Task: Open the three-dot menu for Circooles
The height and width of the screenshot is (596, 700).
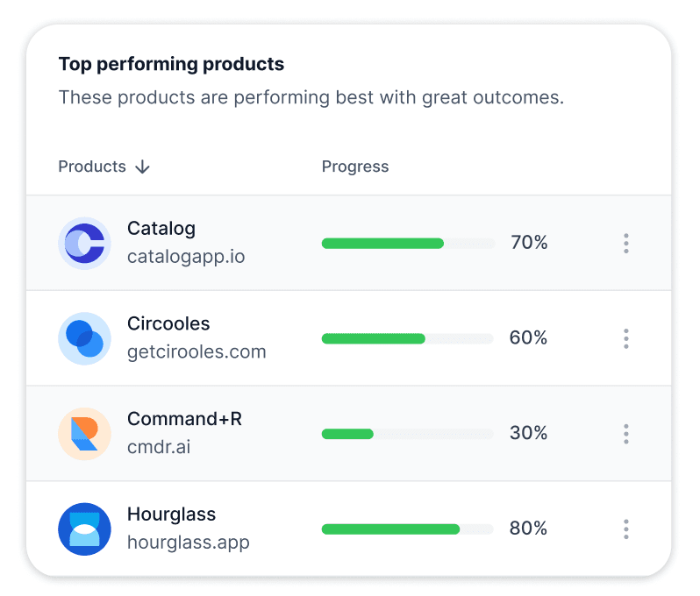Action: coord(625,338)
